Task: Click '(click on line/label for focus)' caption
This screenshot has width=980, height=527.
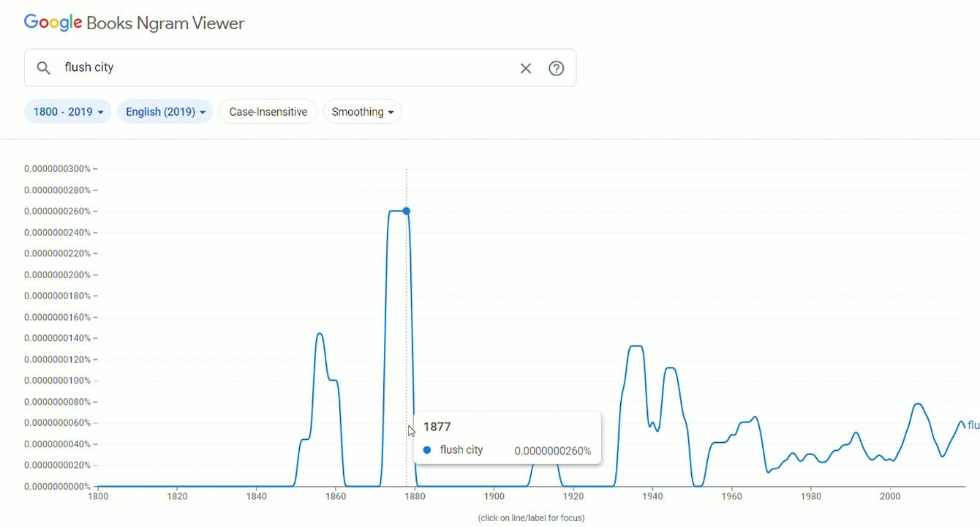Action: click(532, 518)
